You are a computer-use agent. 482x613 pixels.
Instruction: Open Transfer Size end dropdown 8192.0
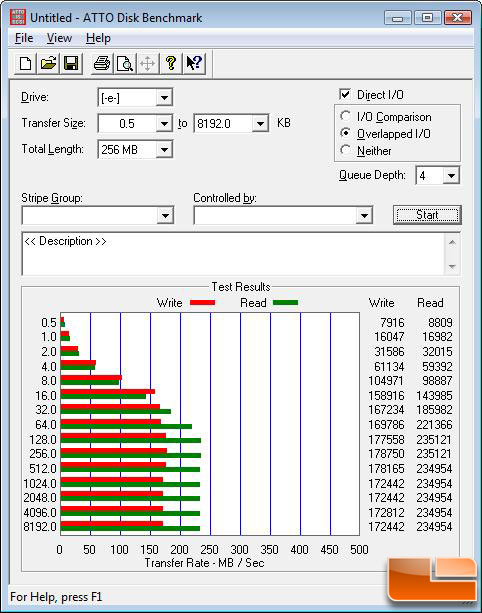click(260, 124)
